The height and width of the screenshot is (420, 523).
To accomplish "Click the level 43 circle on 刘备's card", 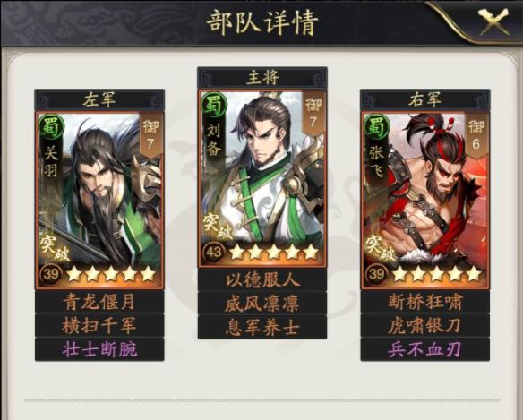I will (x=214, y=252).
